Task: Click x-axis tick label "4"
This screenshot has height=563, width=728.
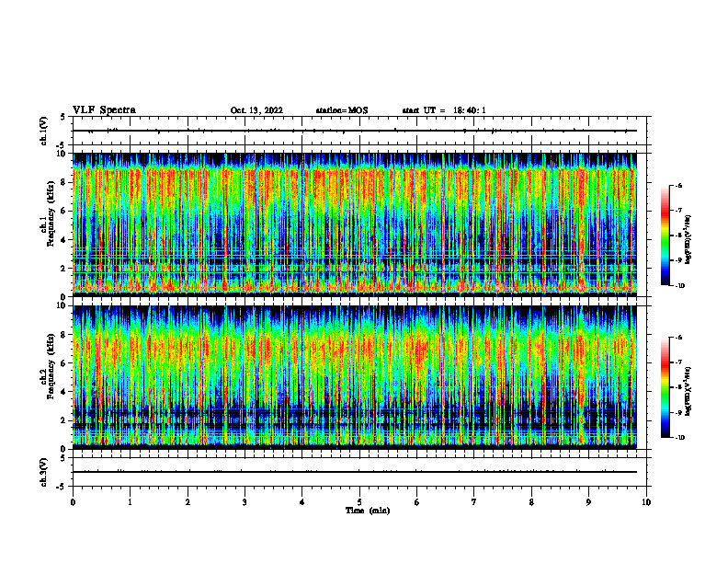Action: (302, 502)
